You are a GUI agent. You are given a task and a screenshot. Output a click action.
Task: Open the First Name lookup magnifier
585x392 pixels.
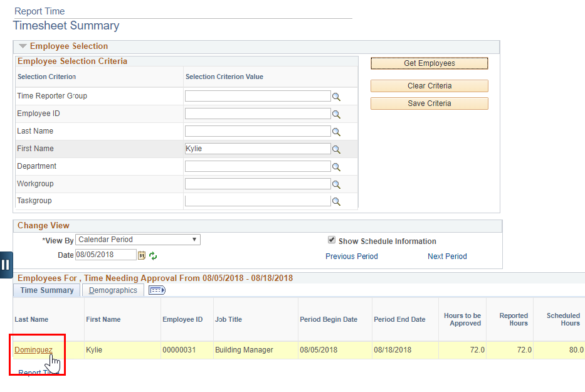click(x=337, y=149)
